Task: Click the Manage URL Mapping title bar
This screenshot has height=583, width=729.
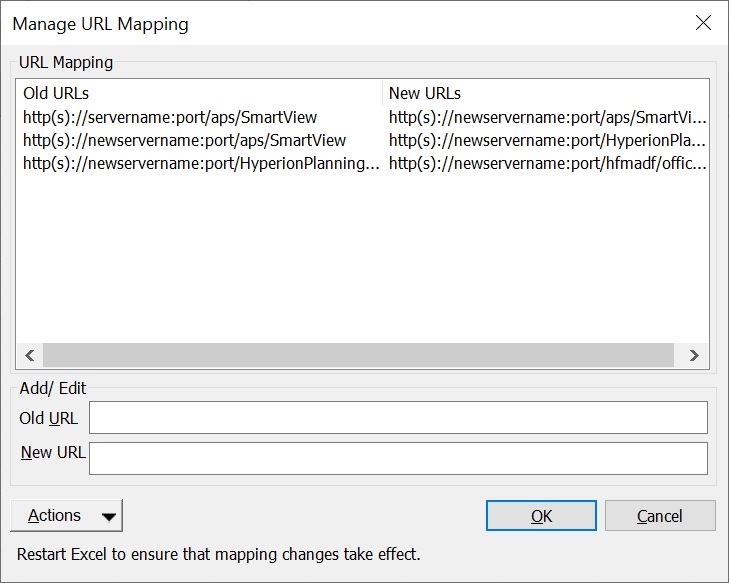Action: click(300, 23)
